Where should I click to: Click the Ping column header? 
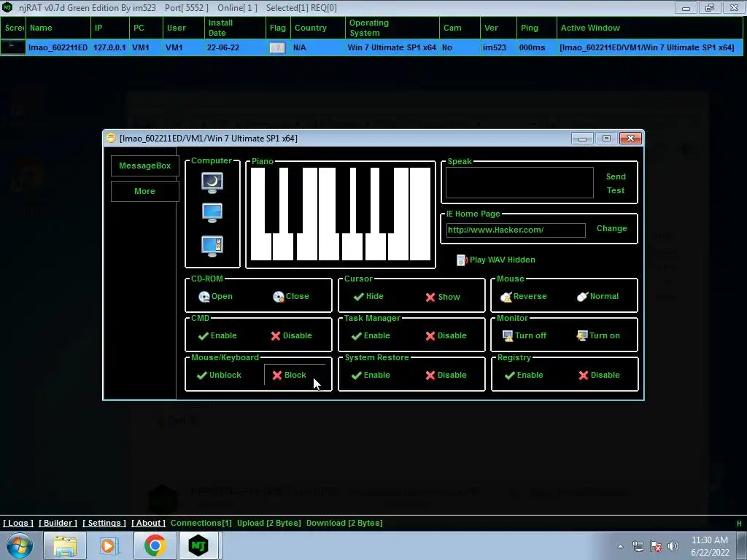coord(536,28)
